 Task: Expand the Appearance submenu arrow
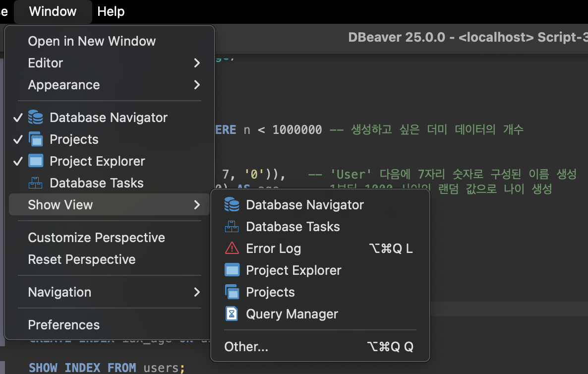coord(197,85)
